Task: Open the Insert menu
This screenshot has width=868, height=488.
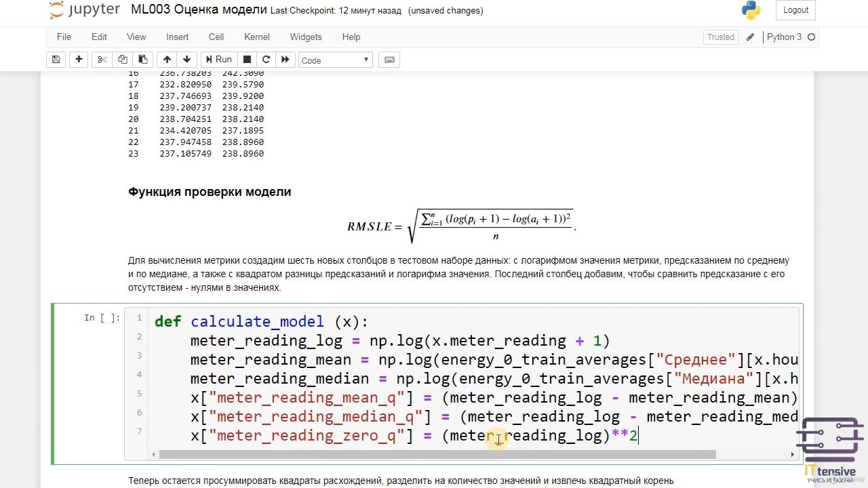Action: coord(178,37)
